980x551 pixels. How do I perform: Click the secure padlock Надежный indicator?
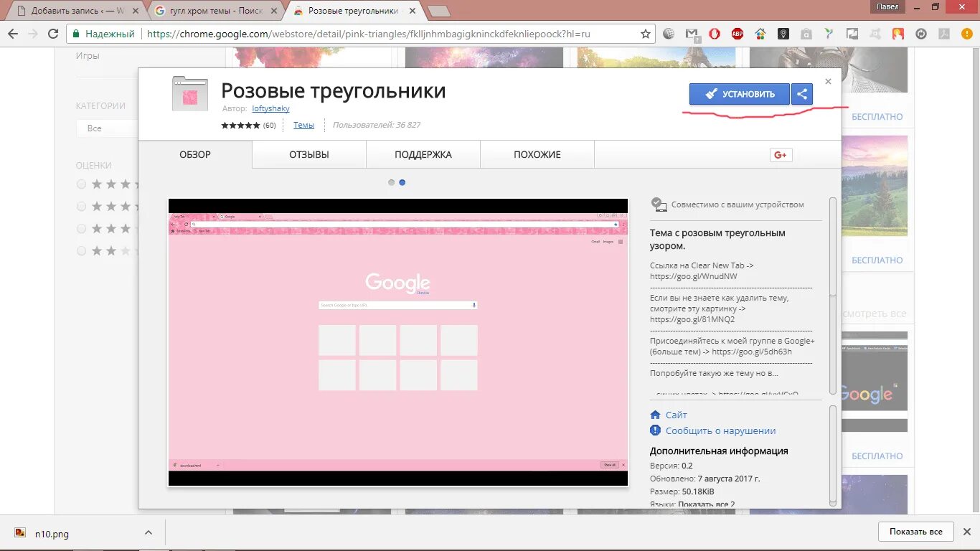[x=105, y=34]
